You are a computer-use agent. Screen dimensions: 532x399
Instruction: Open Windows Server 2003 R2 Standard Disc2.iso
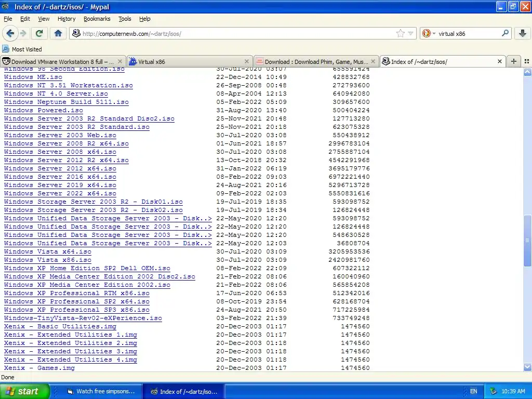tap(89, 118)
